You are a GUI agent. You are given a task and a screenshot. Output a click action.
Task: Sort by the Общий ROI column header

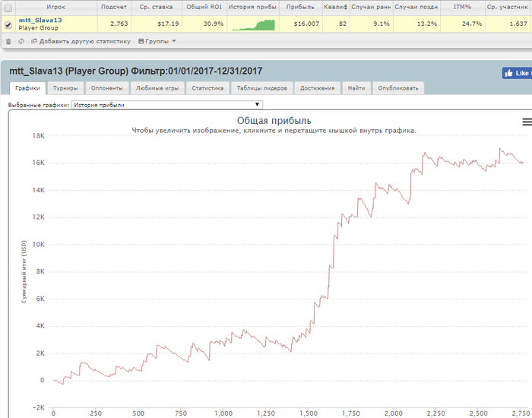click(204, 7)
